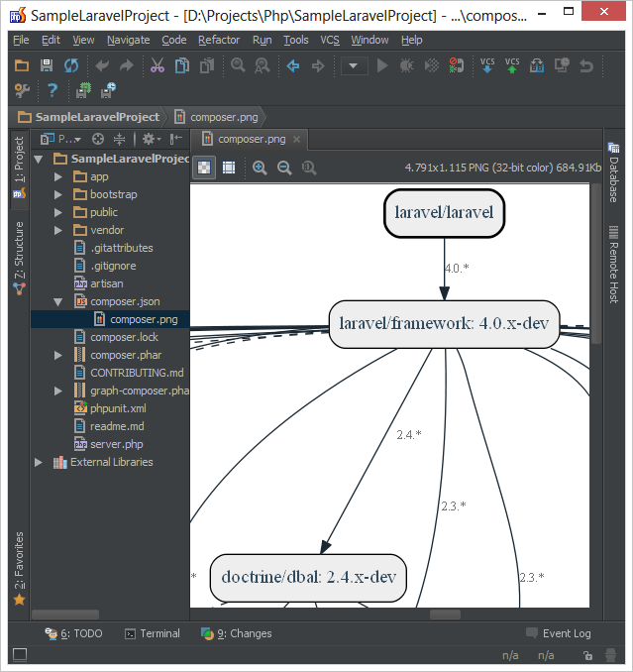Click the Debug bug icon
The width and height of the screenshot is (633, 672).
(406, 66)
